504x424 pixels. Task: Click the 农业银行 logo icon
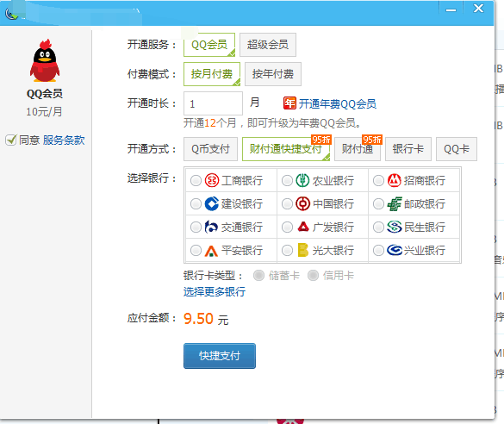[x=302, y=180]
